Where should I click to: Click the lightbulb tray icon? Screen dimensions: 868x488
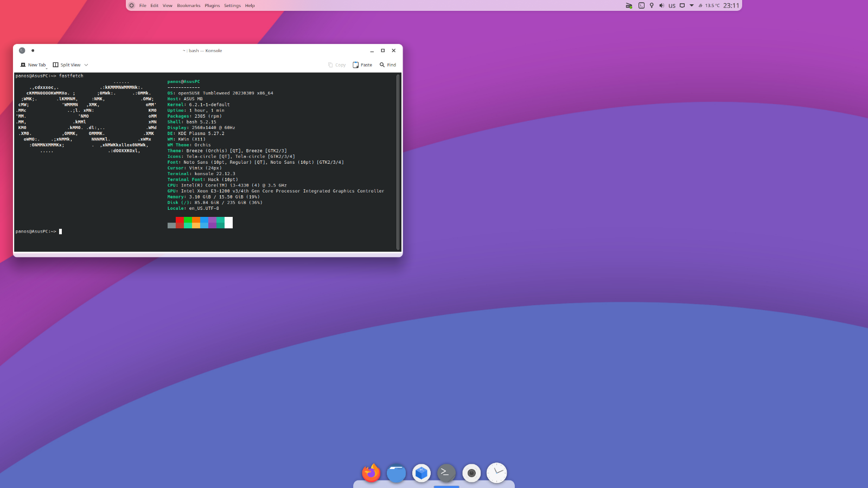coord(652,5)
